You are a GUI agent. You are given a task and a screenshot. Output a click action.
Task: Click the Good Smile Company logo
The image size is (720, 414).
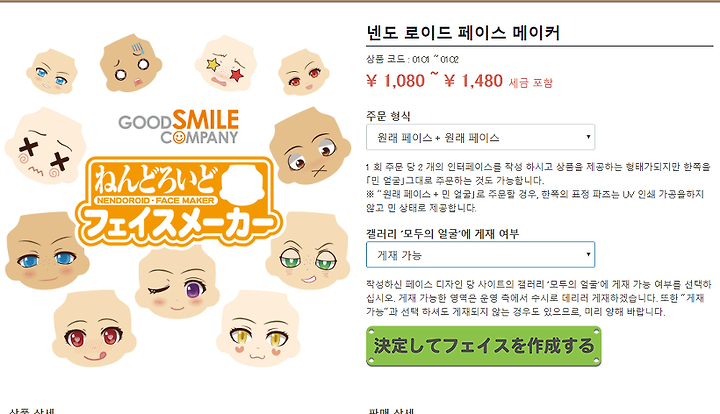(x=179, y=127)
